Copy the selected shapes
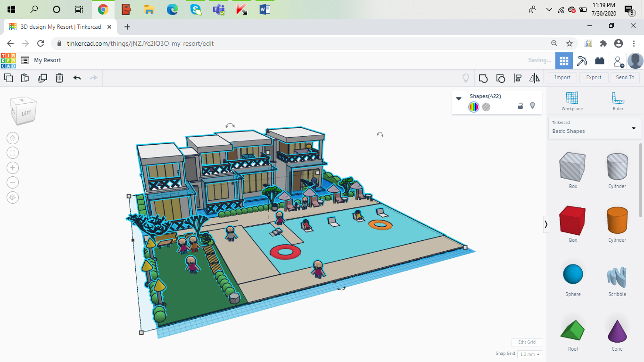Viewport: 644px width, 362px height. 8,78
